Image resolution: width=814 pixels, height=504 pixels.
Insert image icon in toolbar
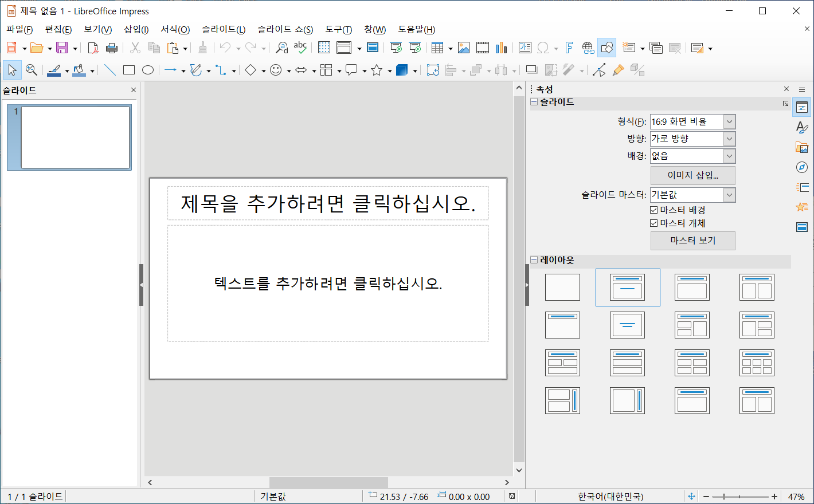464,48
